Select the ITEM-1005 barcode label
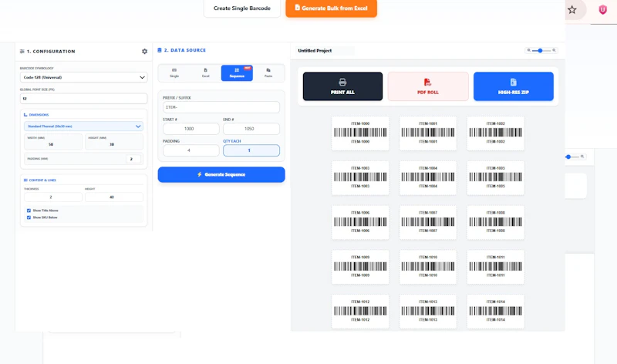Screen dimensions: 617x364 495,177
